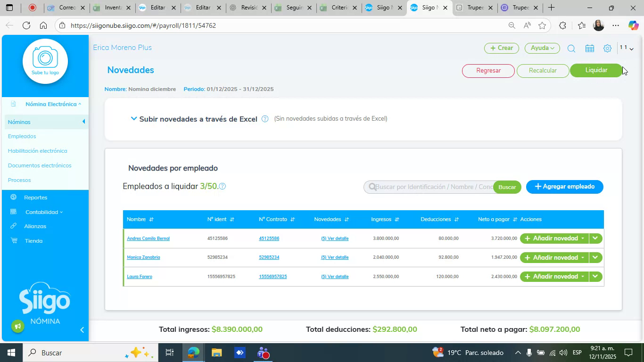Open Monica Zanabria employee link
This screenshot has width=644, height=362.
(143, 257)
